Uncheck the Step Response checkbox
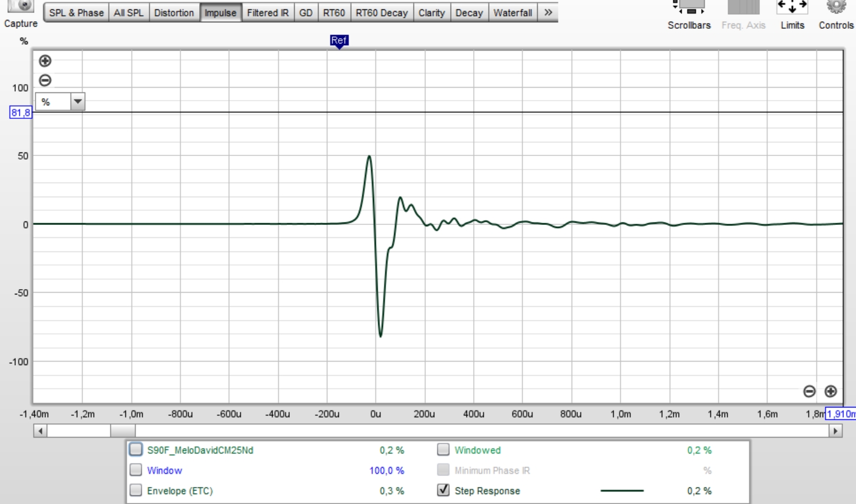 tap(444, 490)
